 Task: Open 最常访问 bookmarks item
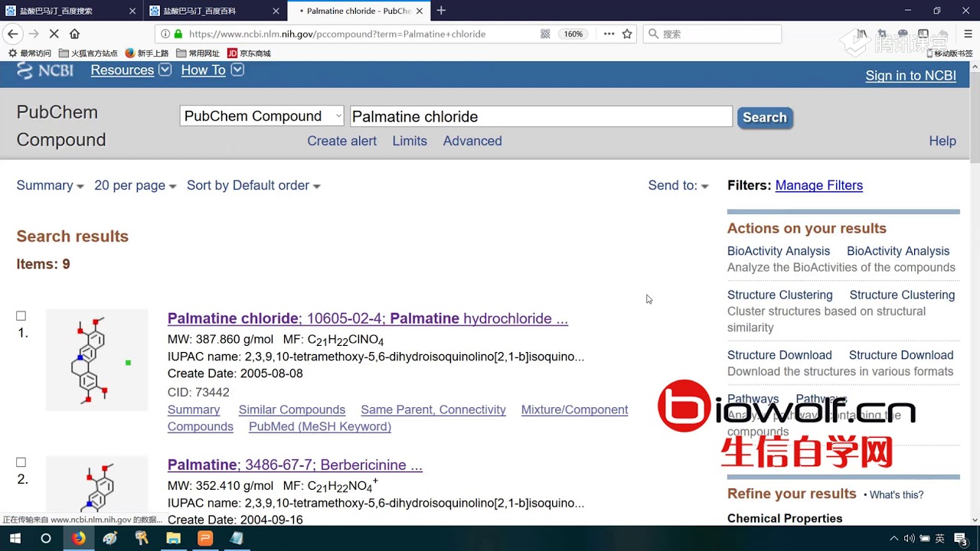(x=29, y=54)
